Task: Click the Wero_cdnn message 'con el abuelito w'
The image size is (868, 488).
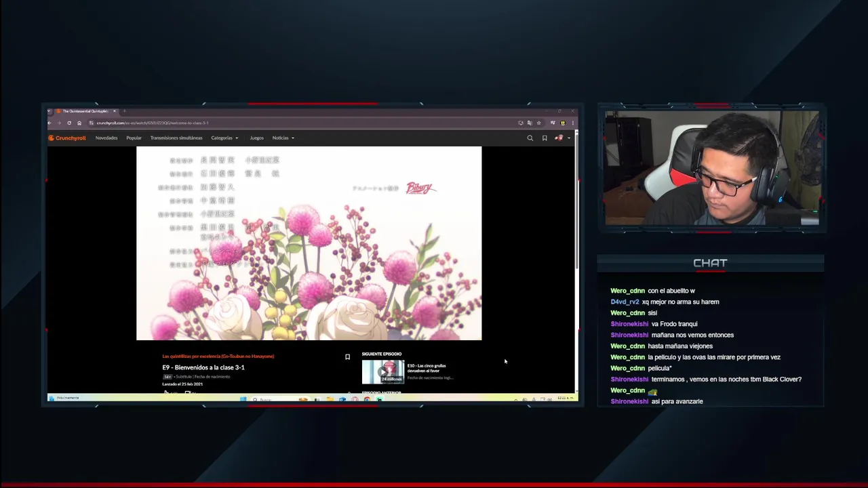Action: 671,291
